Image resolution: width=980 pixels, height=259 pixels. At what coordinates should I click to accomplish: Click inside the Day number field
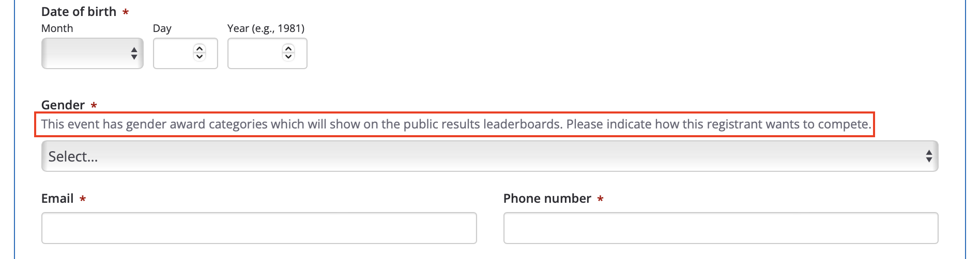(173, 53)
